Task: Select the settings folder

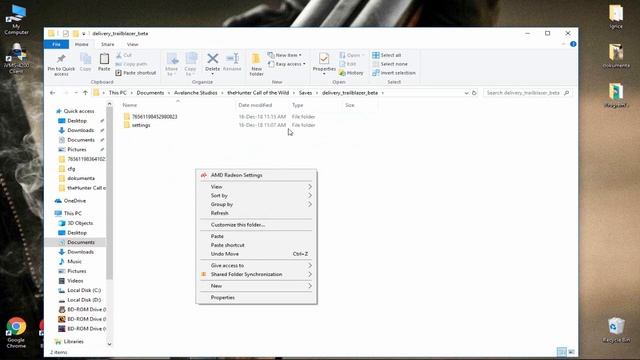Action: [141, 125]
